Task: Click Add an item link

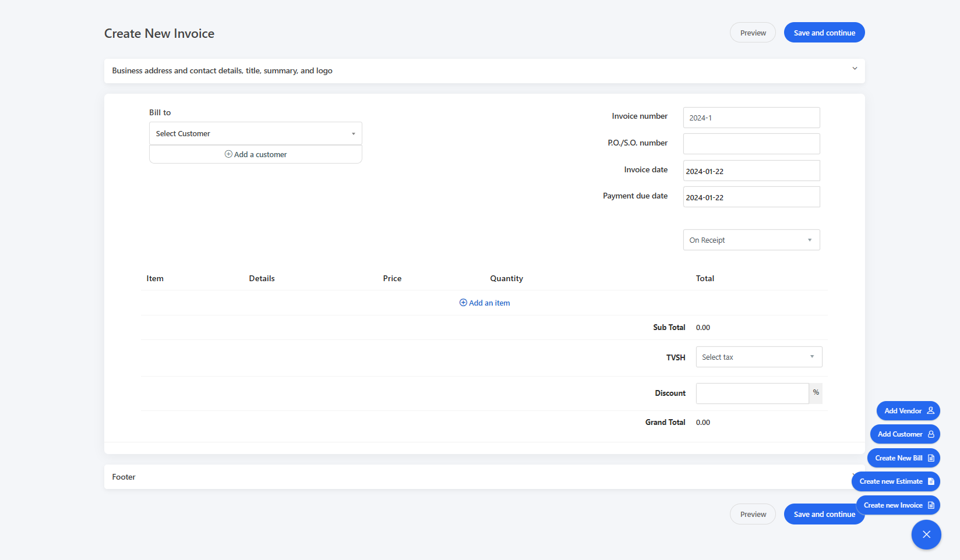Action: 485,303
